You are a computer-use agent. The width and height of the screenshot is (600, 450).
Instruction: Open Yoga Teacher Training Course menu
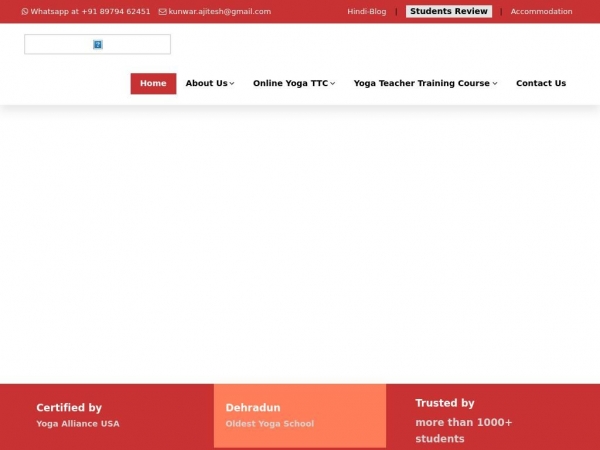pyautogui.click(x=421, y=83)
